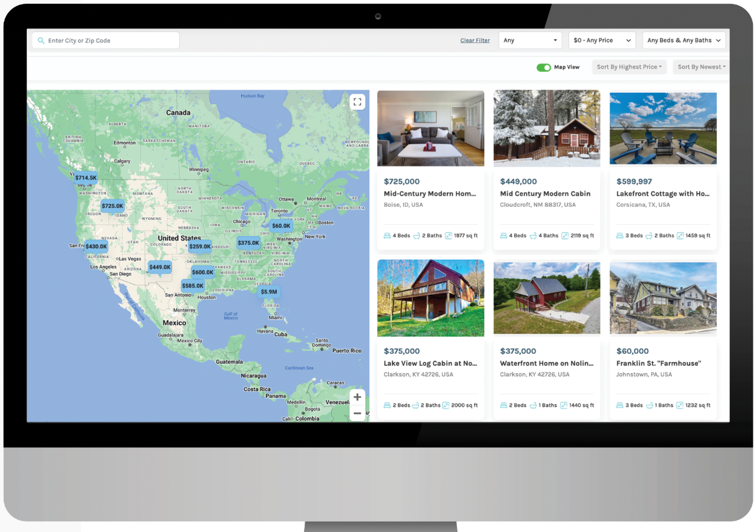The width and height of the screenshot is (756, 532).
Task: Click the $449,000 price text
Action: tap(519, 182)
